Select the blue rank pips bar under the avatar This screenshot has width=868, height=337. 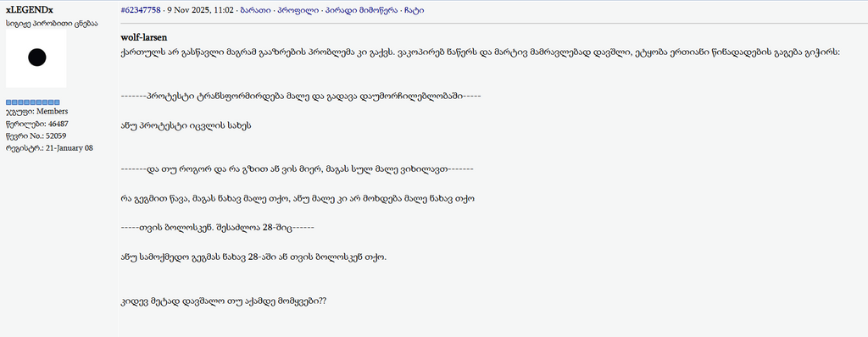[33, 102]
